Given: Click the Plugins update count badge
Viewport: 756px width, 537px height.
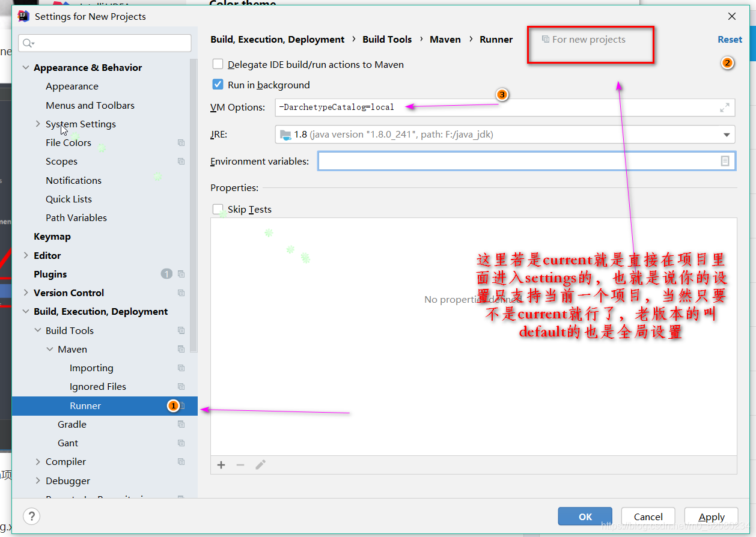Looking at the screenshot, I should [166, 274].
